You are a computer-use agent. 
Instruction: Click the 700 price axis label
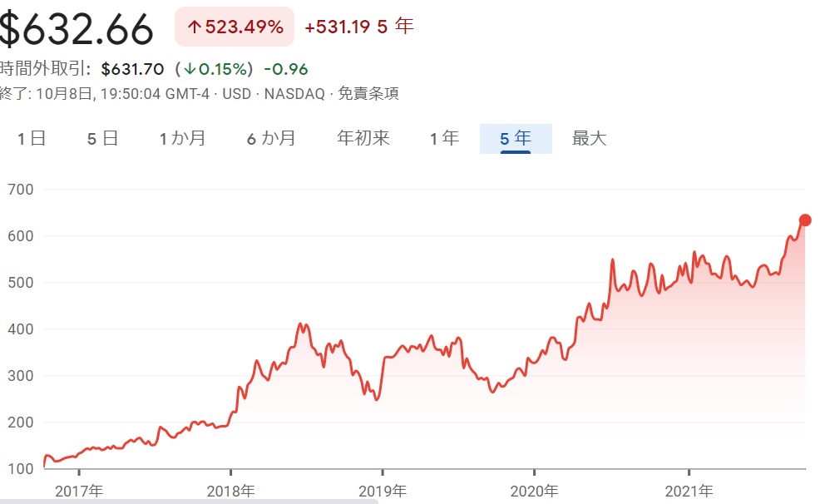tap(19, 190)
